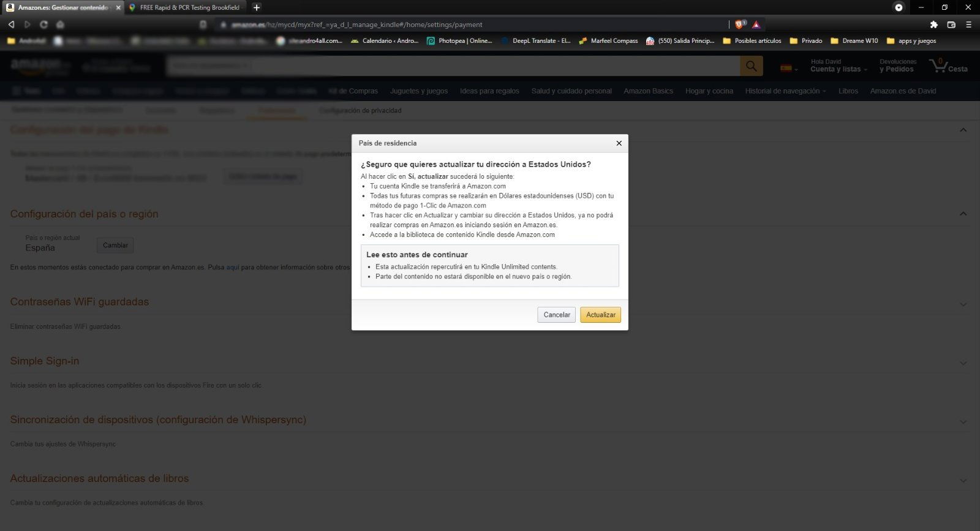Image resolution: width=980 pixels, height=531 pixels.
Task: Click Amazon.es de David nav item
Action: (x=903, y=91)
